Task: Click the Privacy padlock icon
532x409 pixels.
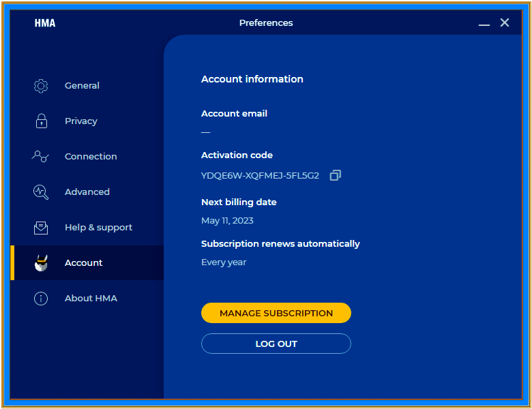Action: (42, 121)
